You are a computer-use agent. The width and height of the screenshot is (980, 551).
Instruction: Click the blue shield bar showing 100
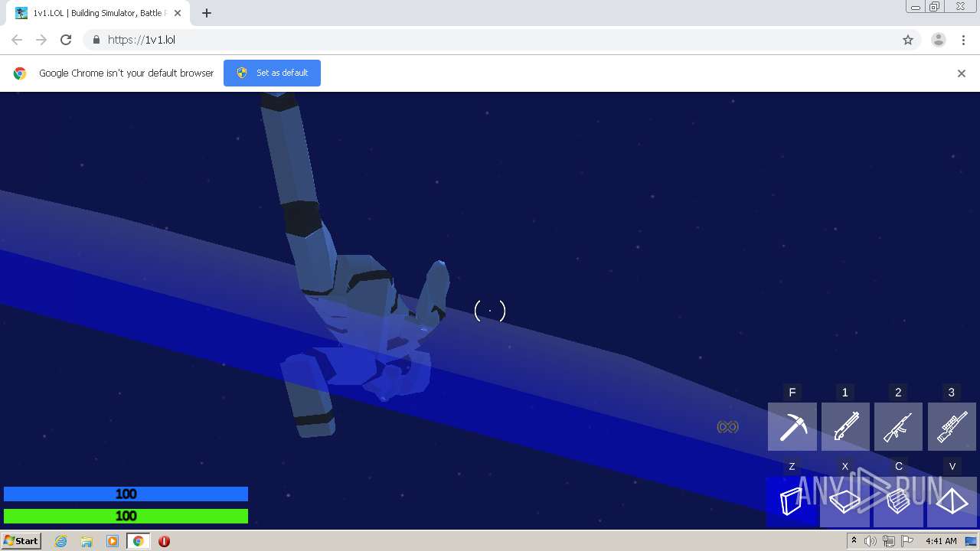click(x=126, y=494)
